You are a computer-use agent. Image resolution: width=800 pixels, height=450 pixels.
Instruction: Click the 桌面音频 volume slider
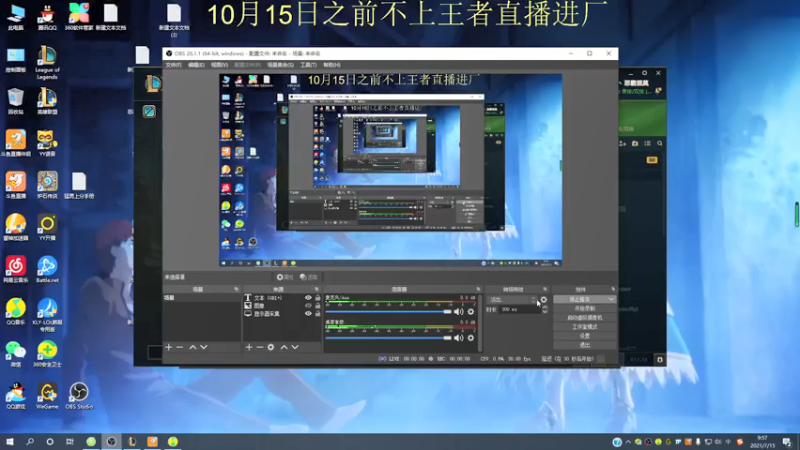point(388,338)
